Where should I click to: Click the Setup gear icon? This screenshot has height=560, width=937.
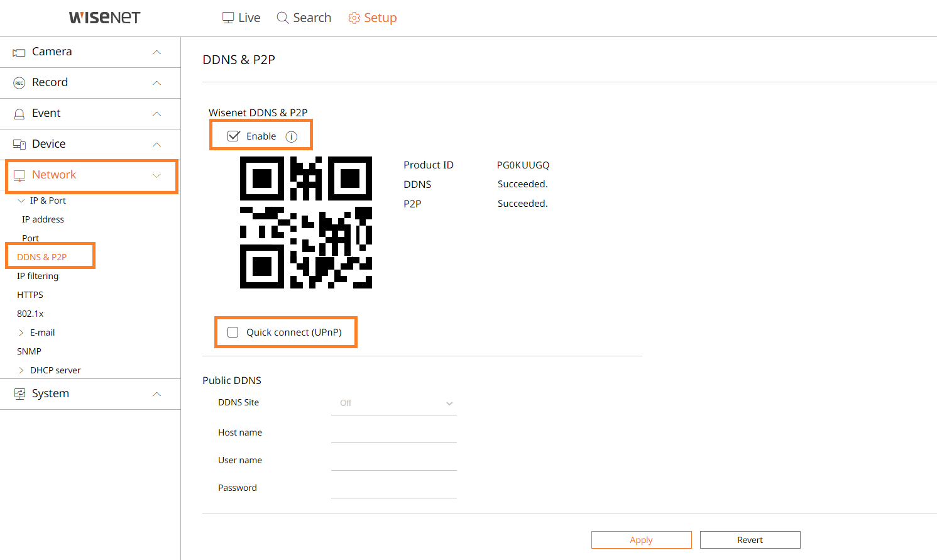point(354,18)
